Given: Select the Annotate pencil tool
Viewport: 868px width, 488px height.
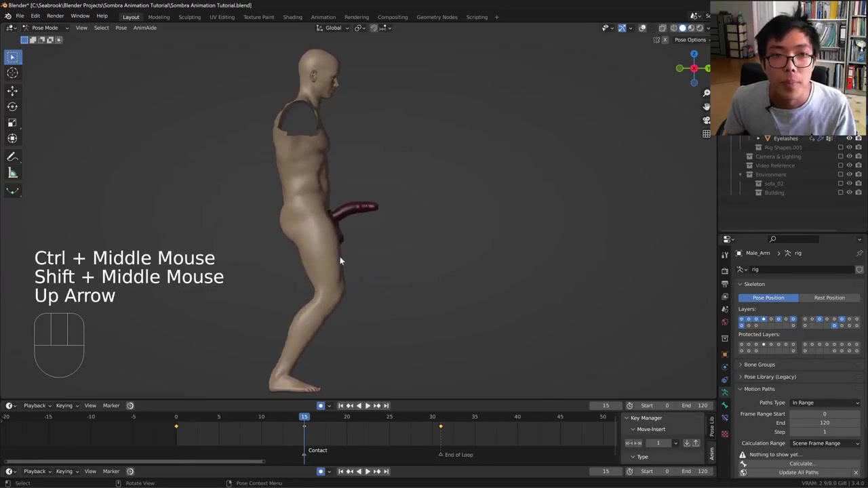Looking at the screenshot, I should coord(12,157).
